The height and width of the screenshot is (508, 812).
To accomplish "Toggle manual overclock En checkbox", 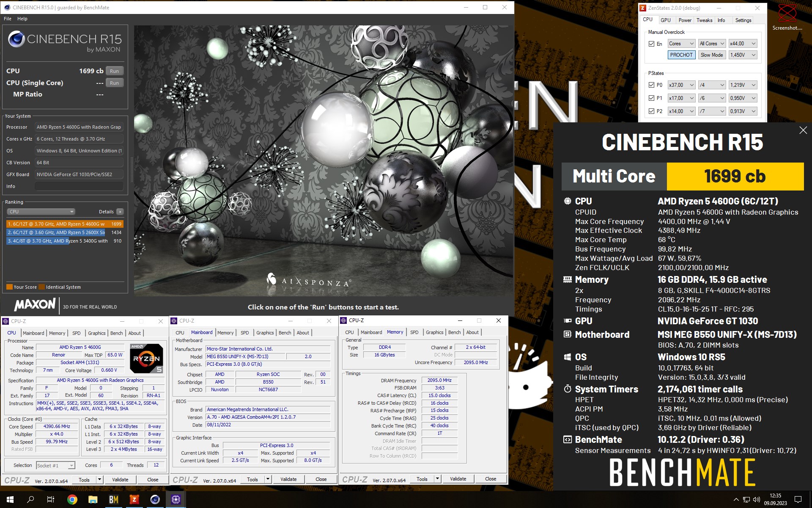I will click(x=651, y=44).
